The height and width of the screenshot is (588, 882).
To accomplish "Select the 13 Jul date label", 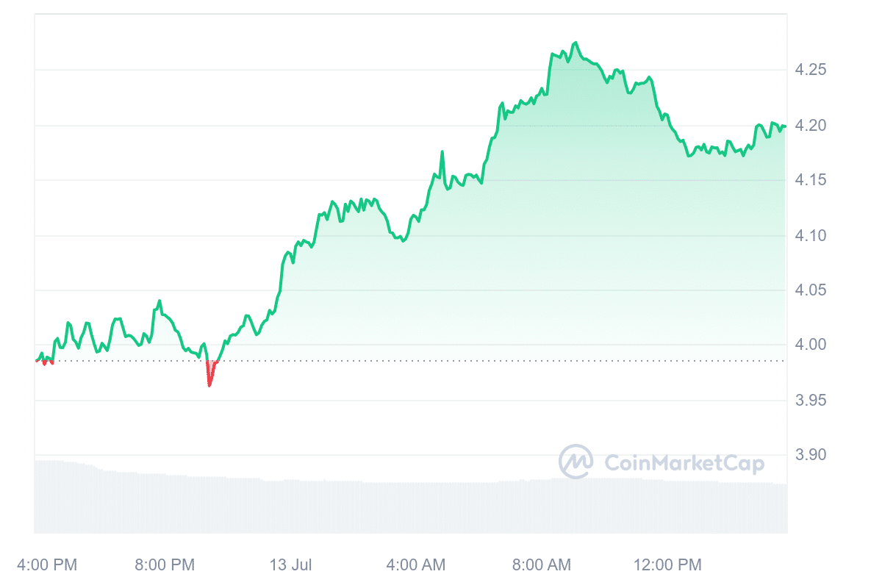I will click(291, 565).
